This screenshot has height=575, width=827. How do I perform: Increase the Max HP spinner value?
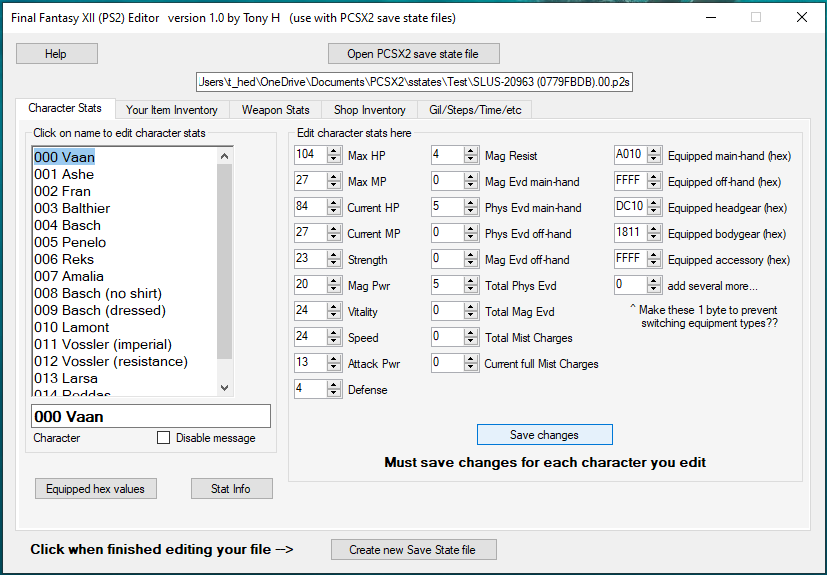[x=334, y=150]
